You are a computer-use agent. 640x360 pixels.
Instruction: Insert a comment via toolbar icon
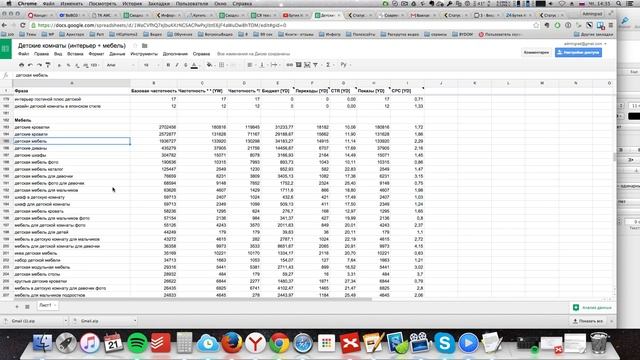point(298,65)
